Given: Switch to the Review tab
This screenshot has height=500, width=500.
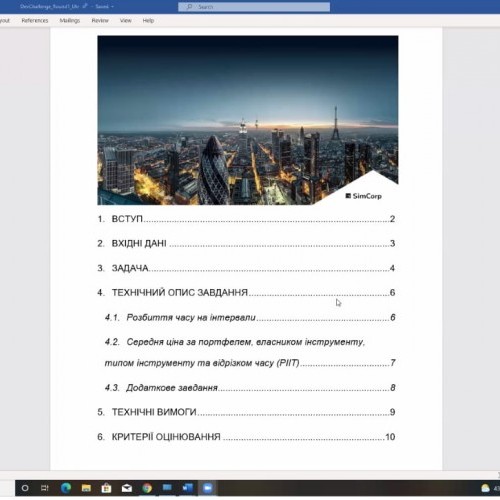Looking at the screenshot, I should pyautogui.click(x=100, y=21).
